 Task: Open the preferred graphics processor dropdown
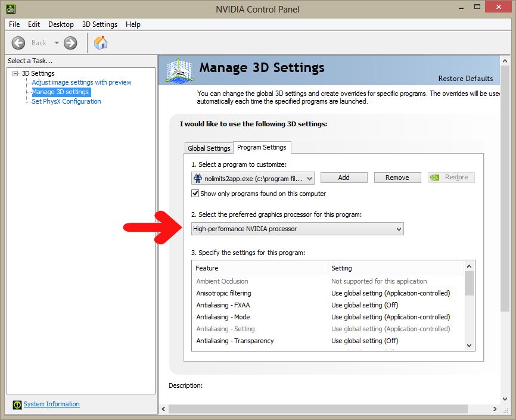click(x=399, y=229)
